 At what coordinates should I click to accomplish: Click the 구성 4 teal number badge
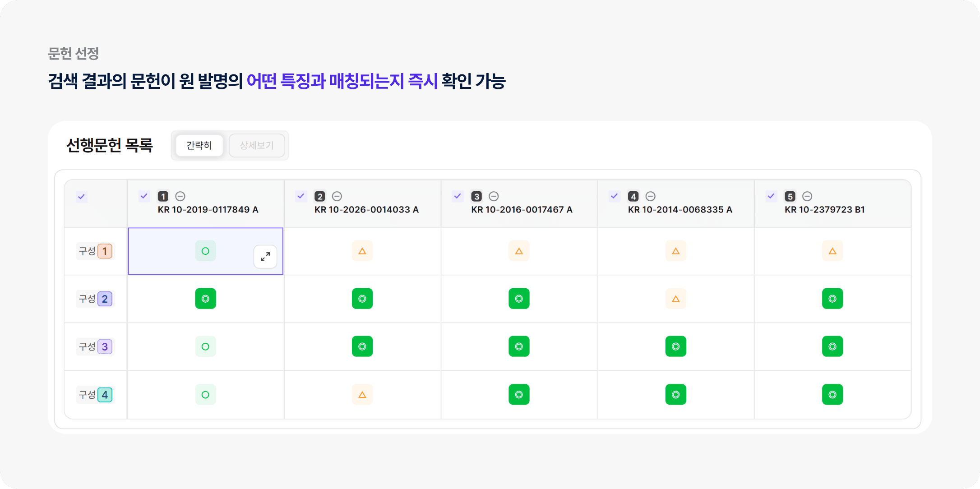point(105,395)
